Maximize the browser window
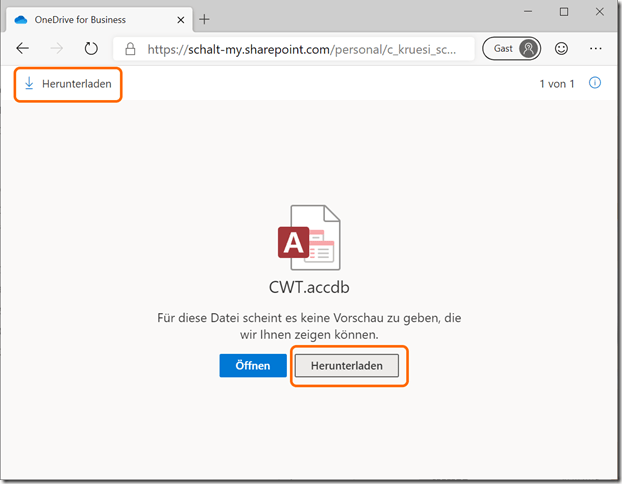Screen dimensions: 622x484 point(564,12)
